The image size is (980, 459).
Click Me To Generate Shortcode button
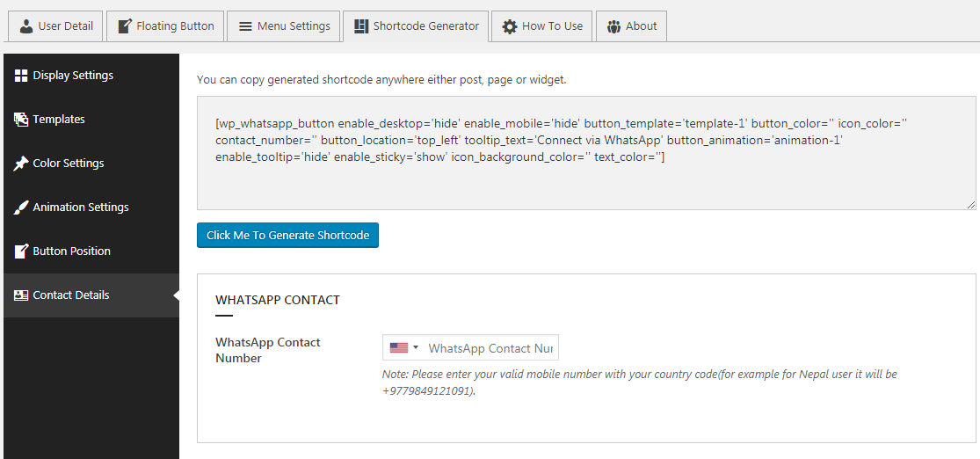click(x=287, y=235)
